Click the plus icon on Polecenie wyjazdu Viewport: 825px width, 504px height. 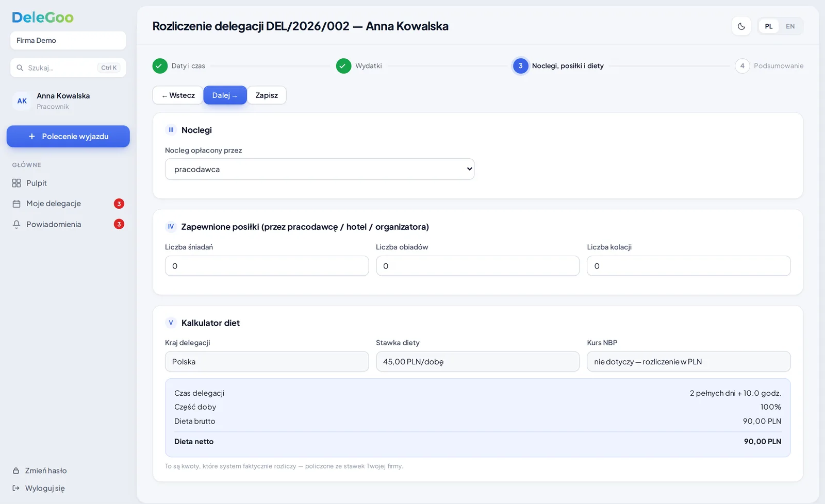pyautogui.click(x=32, y=137)
